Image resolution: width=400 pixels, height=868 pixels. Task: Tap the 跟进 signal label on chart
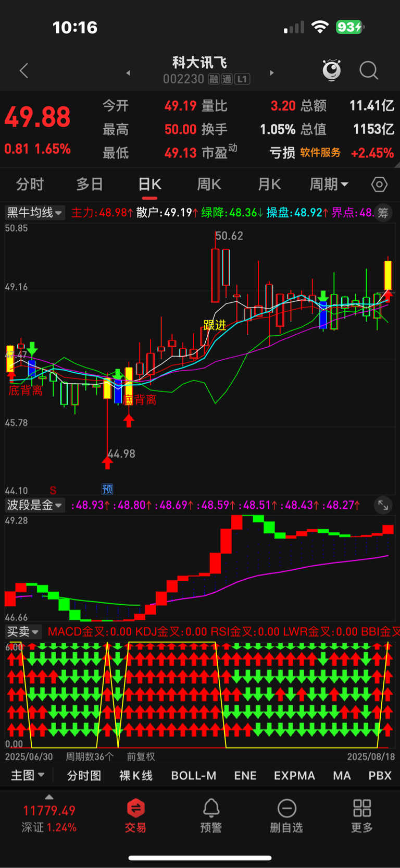pyautogui.click(x=215, y=325)
